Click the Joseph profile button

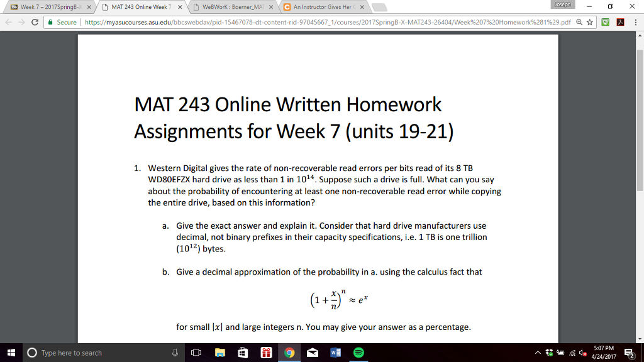tap(563, 4)
